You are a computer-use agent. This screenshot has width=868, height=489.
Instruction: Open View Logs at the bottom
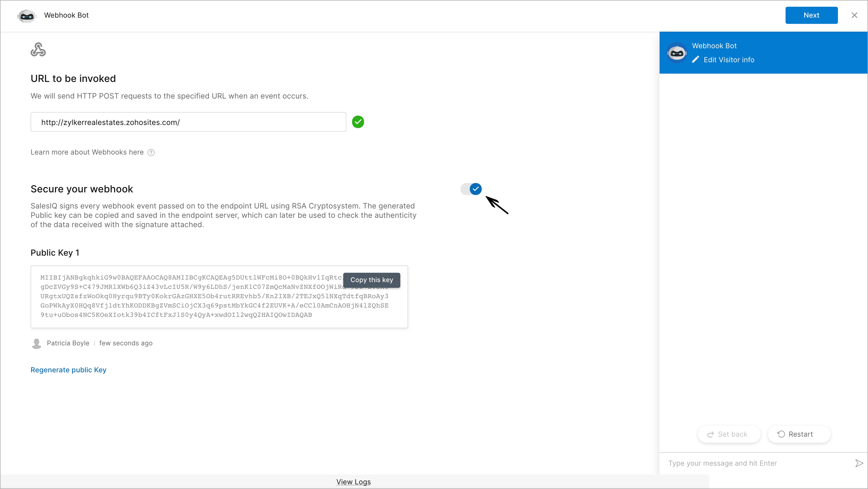coord(353,482)
